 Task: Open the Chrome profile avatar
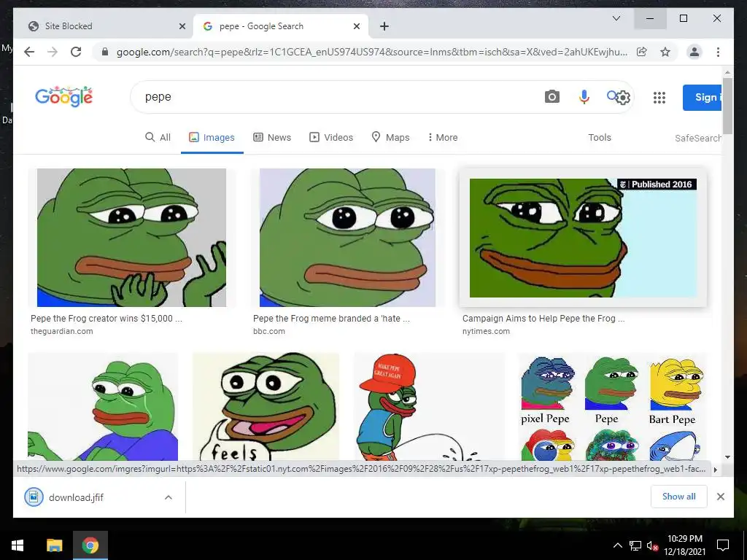[x=694, y=52]
